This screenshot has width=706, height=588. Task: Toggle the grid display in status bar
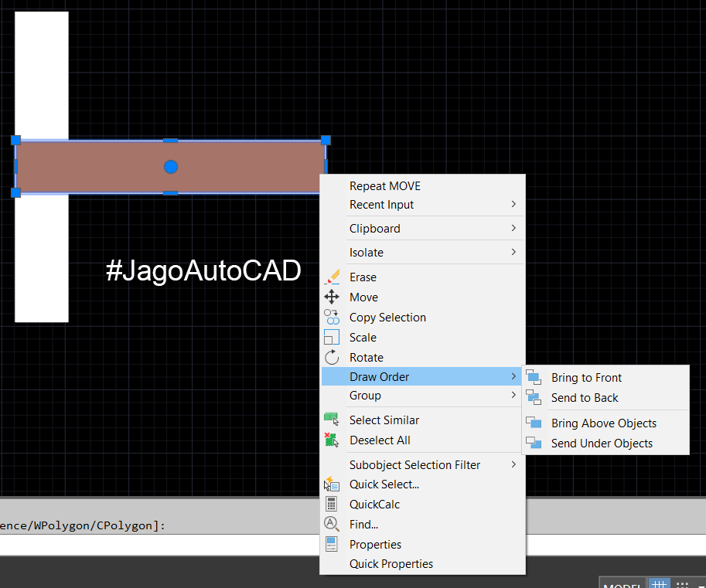pyautogui.click(x=659, y=583)
